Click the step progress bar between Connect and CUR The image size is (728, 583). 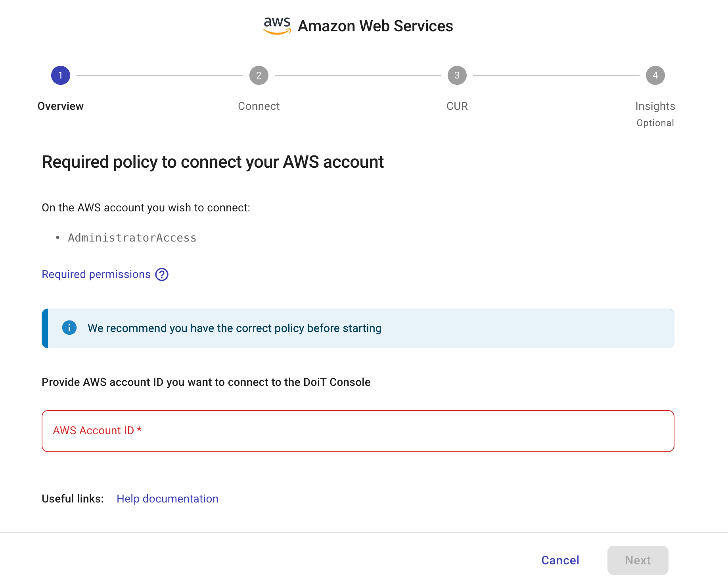point(357,75)
